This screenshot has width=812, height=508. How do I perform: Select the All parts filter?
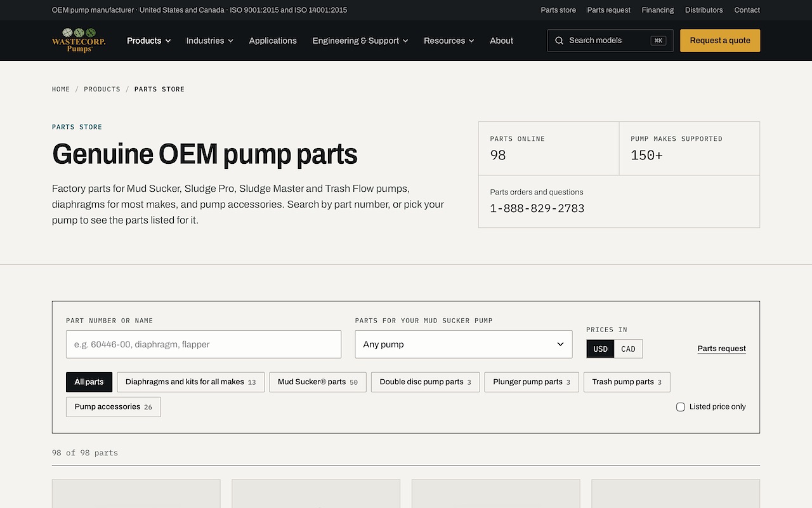tap(89, 382)
